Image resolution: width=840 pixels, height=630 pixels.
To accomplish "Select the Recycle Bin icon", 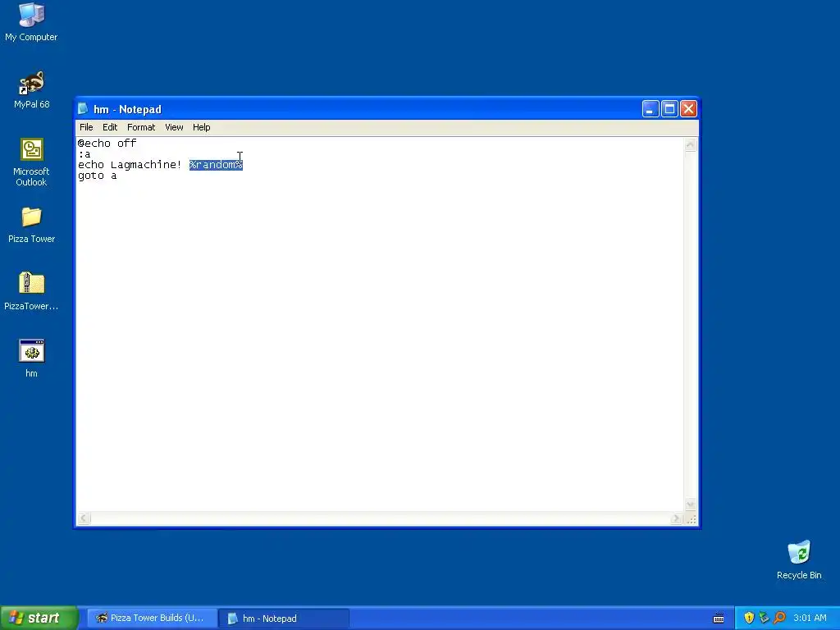I will 799,559.
